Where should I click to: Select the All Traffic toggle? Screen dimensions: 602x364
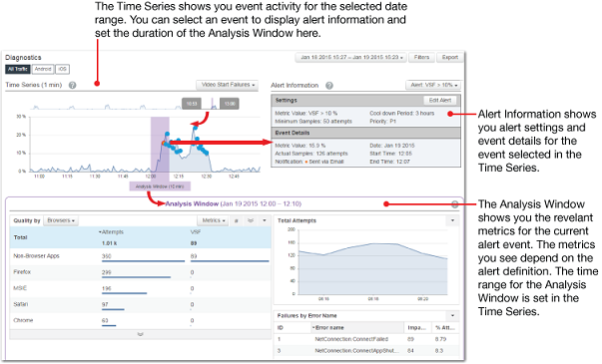(x=18, y=69)
